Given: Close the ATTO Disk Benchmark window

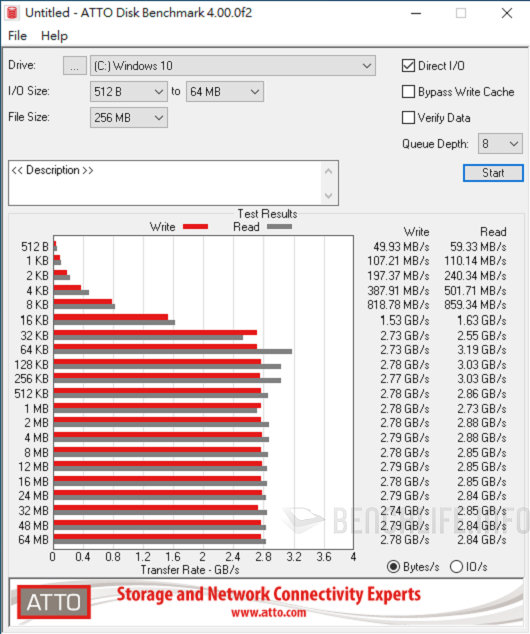Looking at the screenshot, I should 507,13.
